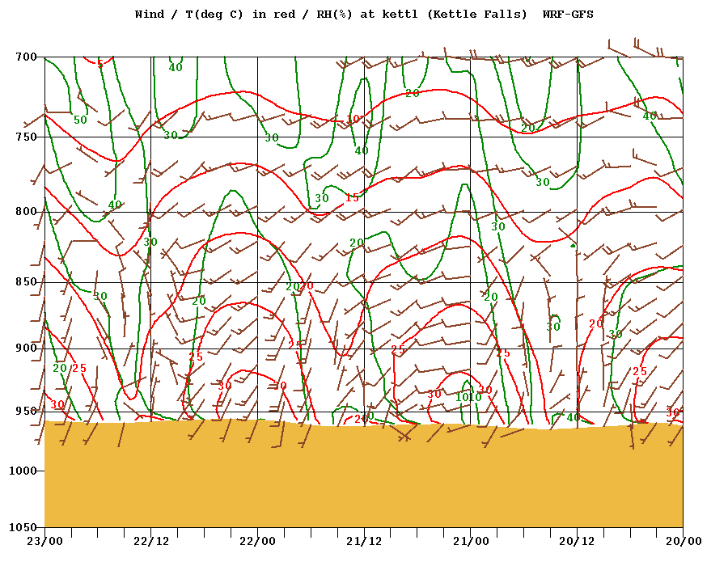
Task: Click the "Wind / T(deg C) in red" title text
Action: pos(215,15)
